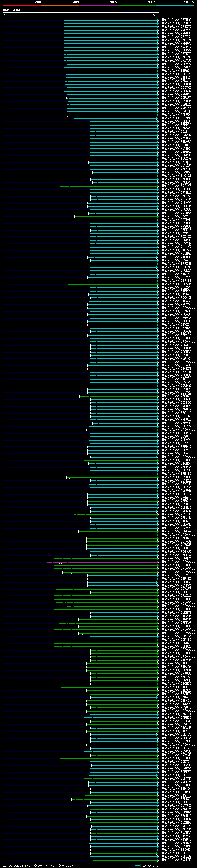Open hit UniRef100_B2J2A7
The image size is (197, 868).
pyautogui.click(x=177, y=135)
